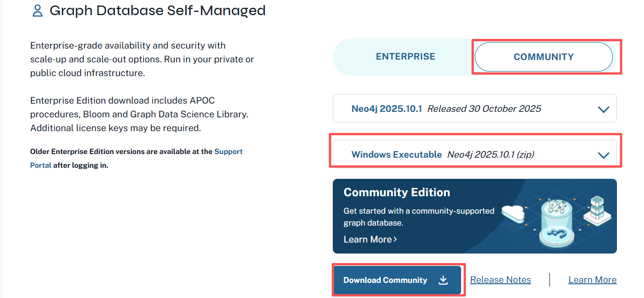644x298 pixels.
Task: Click the Enterprise-grade availability paragraph
Action: tap(142, 59)
